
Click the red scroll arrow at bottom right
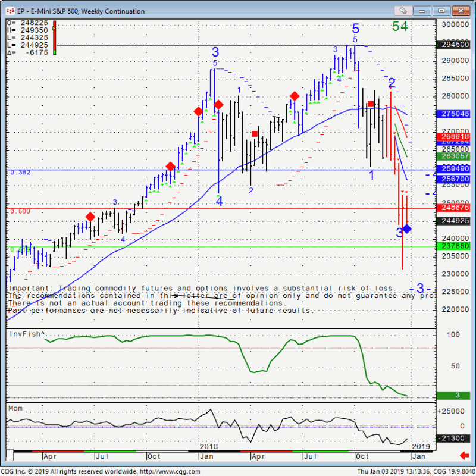[463, 456]
